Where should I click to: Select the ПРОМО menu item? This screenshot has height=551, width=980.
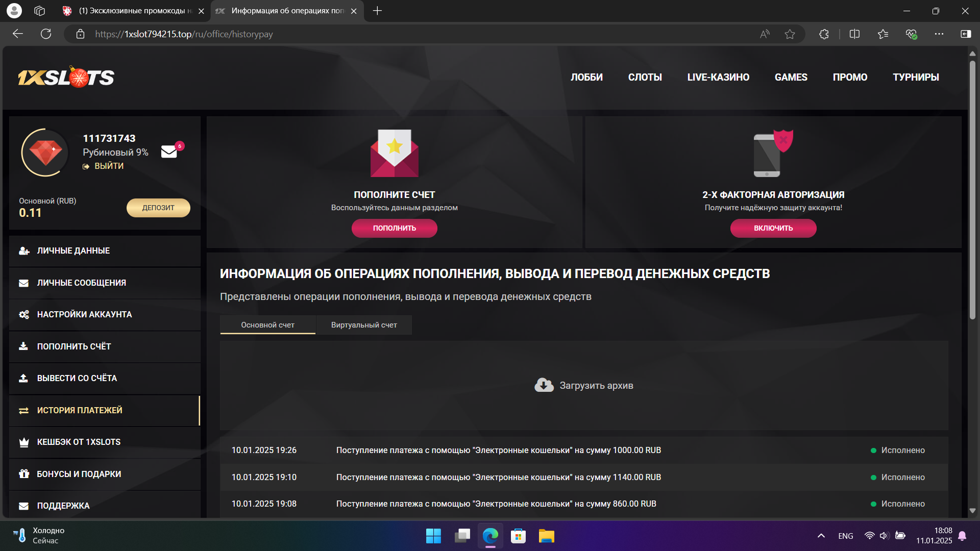pos(849,77)
